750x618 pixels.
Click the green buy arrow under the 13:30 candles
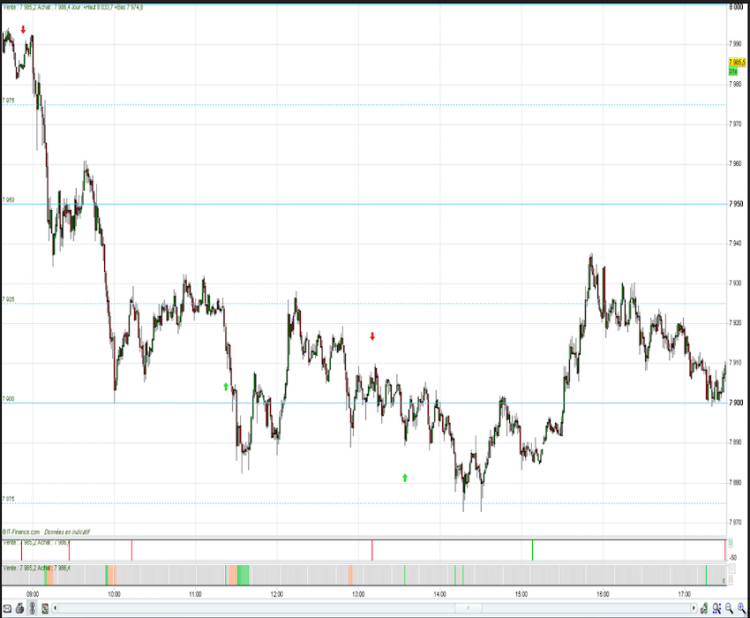click(x=405, y=477)
